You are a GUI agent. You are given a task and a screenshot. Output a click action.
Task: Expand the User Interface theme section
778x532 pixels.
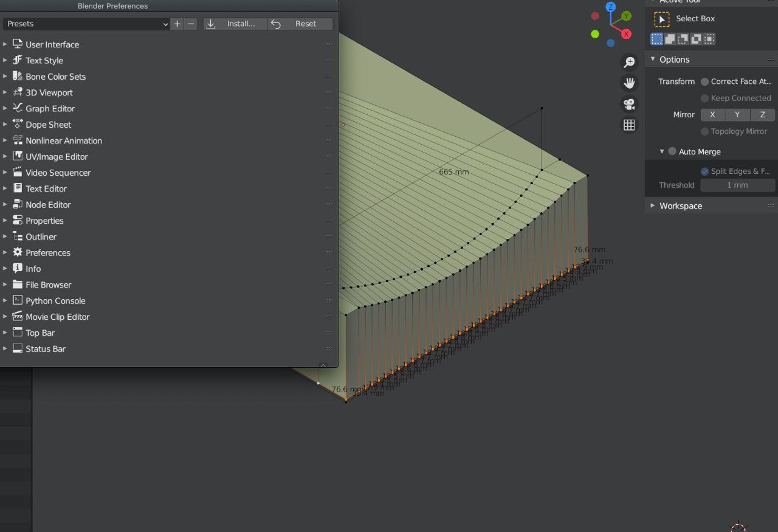coord(5,44)
